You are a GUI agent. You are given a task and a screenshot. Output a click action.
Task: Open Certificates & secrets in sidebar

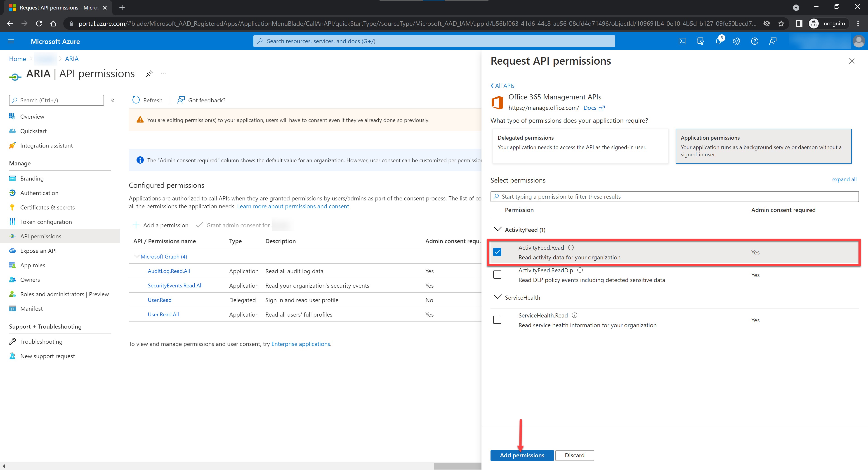(x=47, y=207)
